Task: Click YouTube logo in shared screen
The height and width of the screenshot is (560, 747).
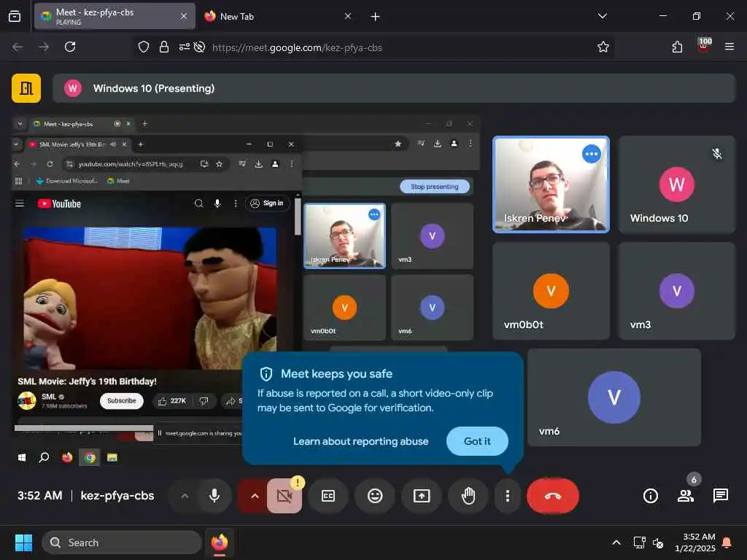Action: 59,204
